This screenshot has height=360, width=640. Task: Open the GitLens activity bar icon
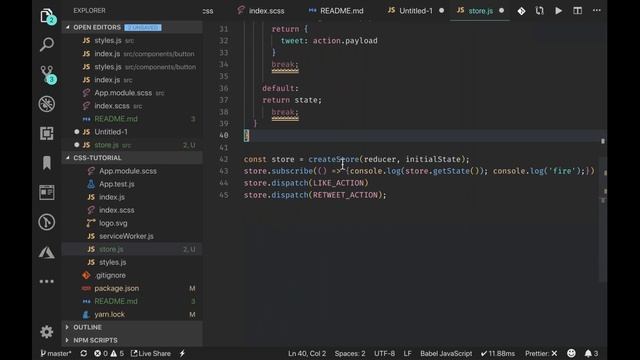click(47, 222)
